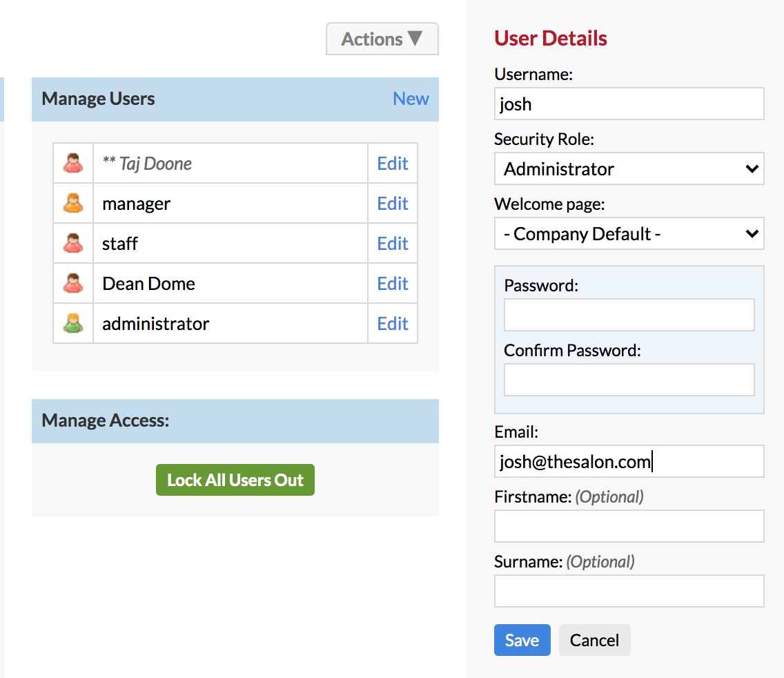Viewport: 784px width, 678px height.
Task: Add a New user link
Action: pyautogui.click(x=411, y=99)
